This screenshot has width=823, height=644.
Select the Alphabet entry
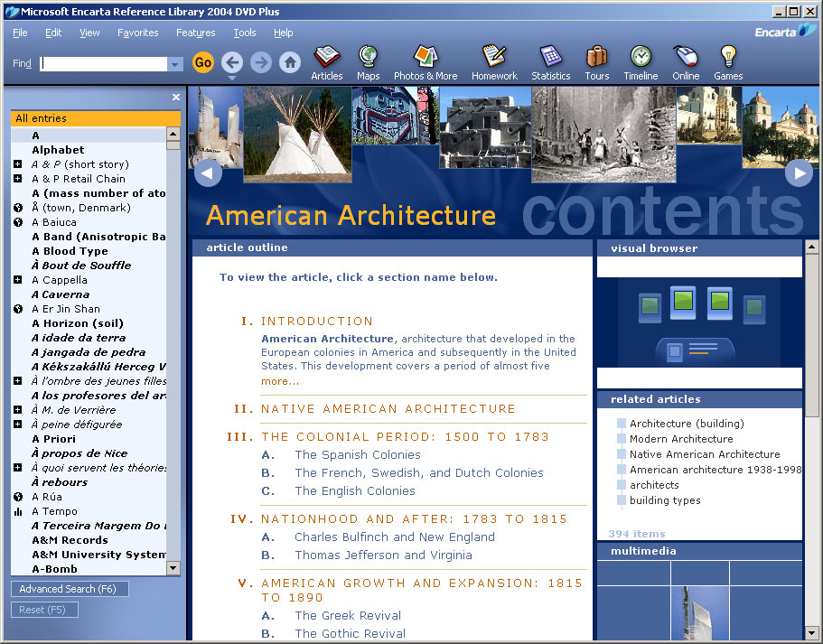[x=58, y=150]
